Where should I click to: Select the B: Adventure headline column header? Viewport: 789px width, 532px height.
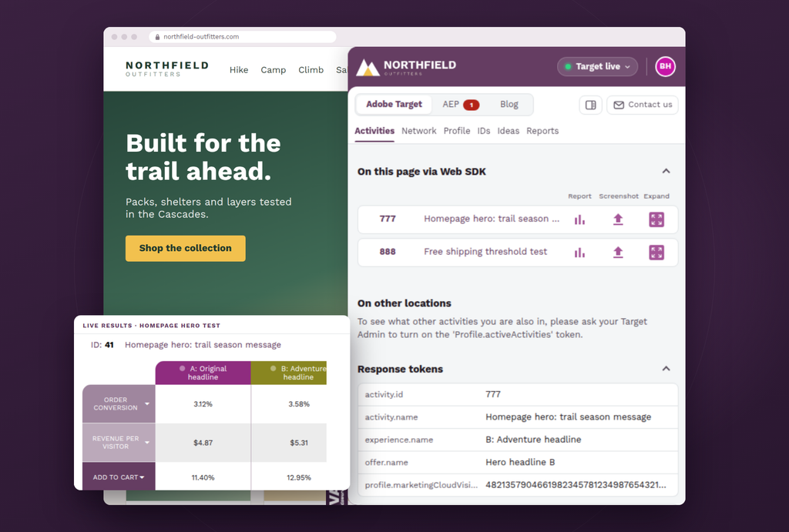tap(289, 373)
